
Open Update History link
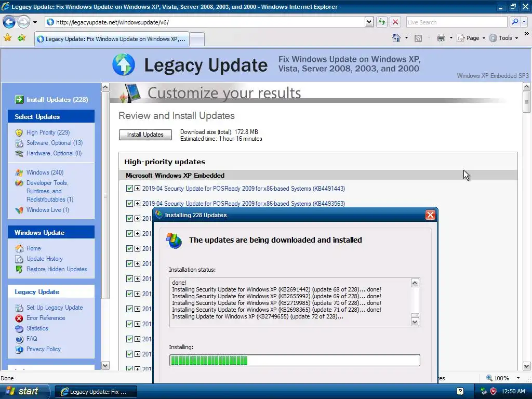pyautogui.click(x=45, y=259)
